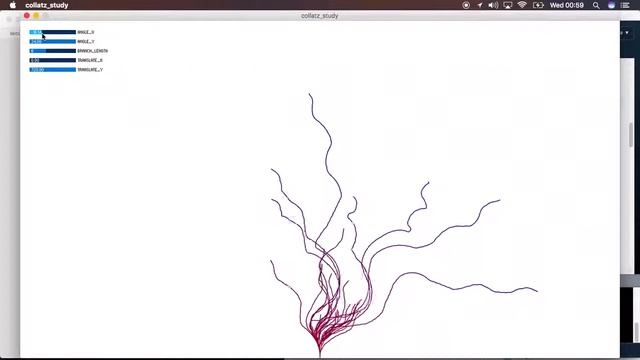Adjust the ANGLE_Y slider
The width and height of the screenshot is (640, 360).
[x=53, y=41]
